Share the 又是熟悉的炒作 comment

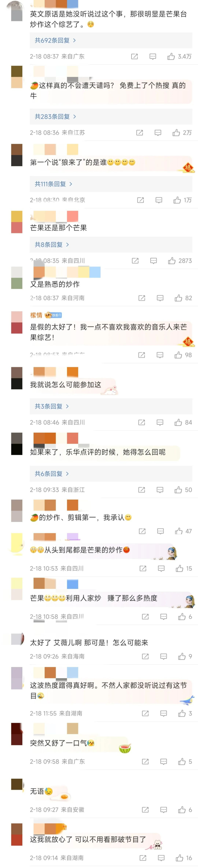(x=142, y=298)
